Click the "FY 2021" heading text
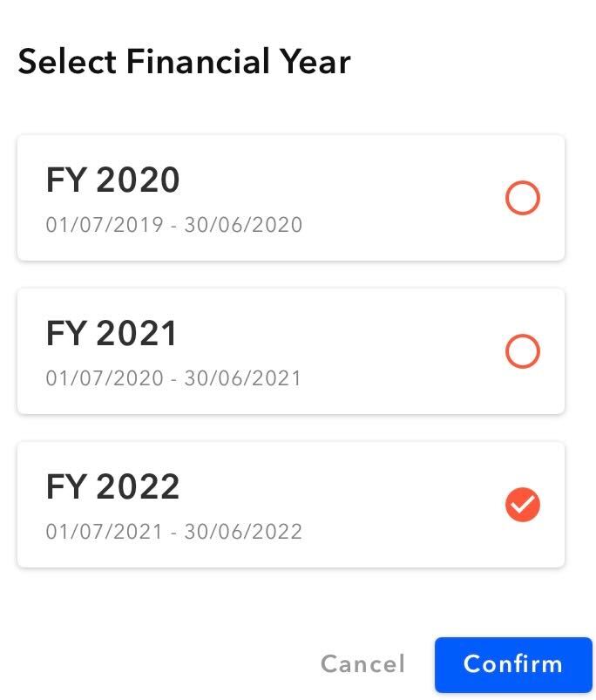The image size is (596, 700). 112,334
